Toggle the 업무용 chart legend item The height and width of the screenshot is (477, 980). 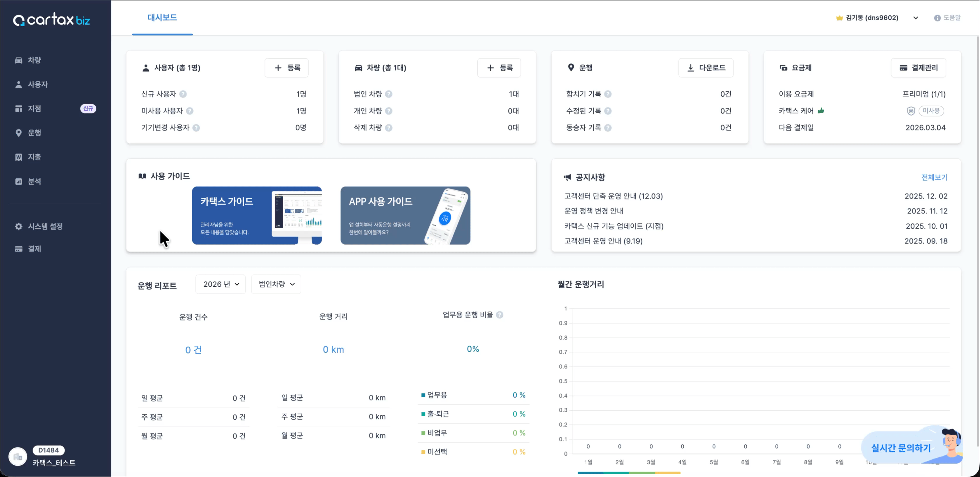437,395
